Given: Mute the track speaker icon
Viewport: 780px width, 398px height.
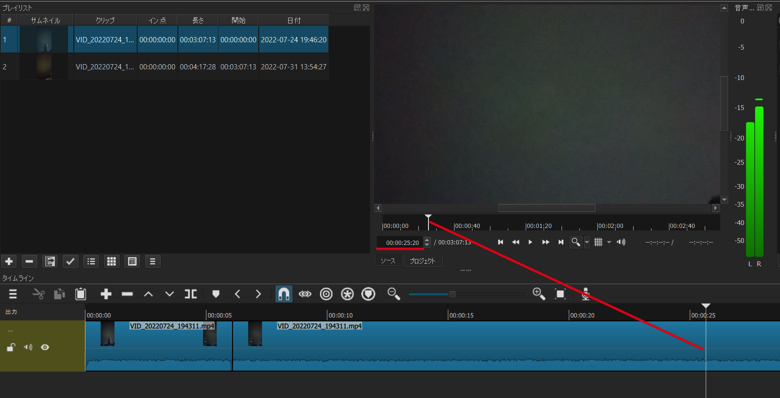Looking at the screenshot, I should click(28, 347).
